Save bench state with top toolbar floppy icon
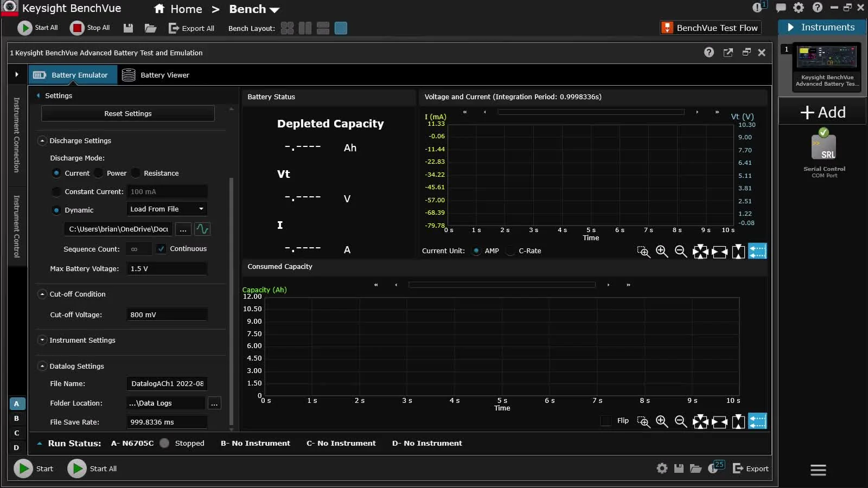 (x=128, y=28)
